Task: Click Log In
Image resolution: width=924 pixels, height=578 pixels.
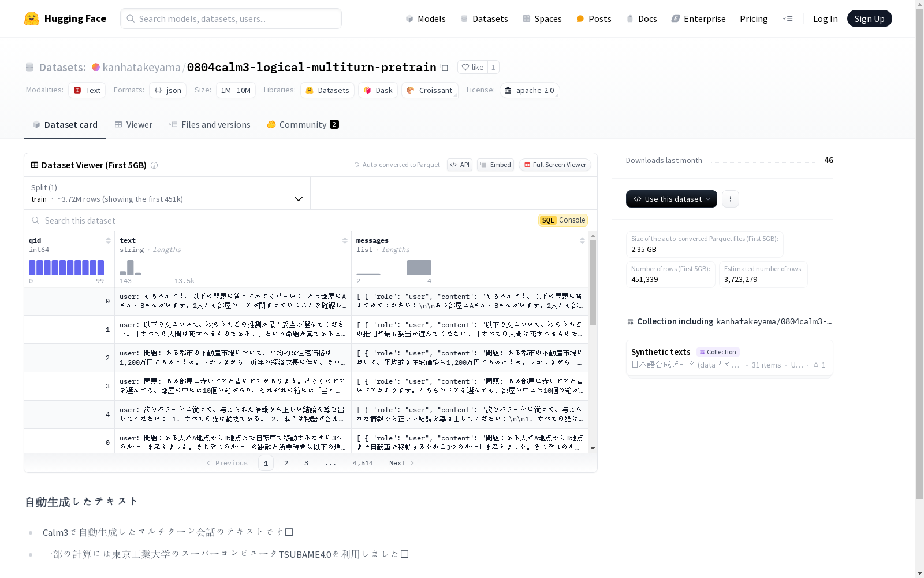Action: [825, 18]
